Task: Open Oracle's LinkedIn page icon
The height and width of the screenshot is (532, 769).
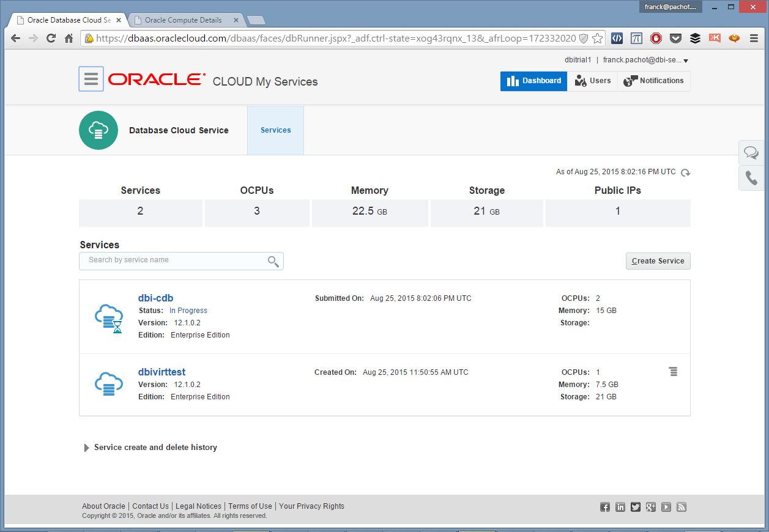Action: (x=620, y=507)
